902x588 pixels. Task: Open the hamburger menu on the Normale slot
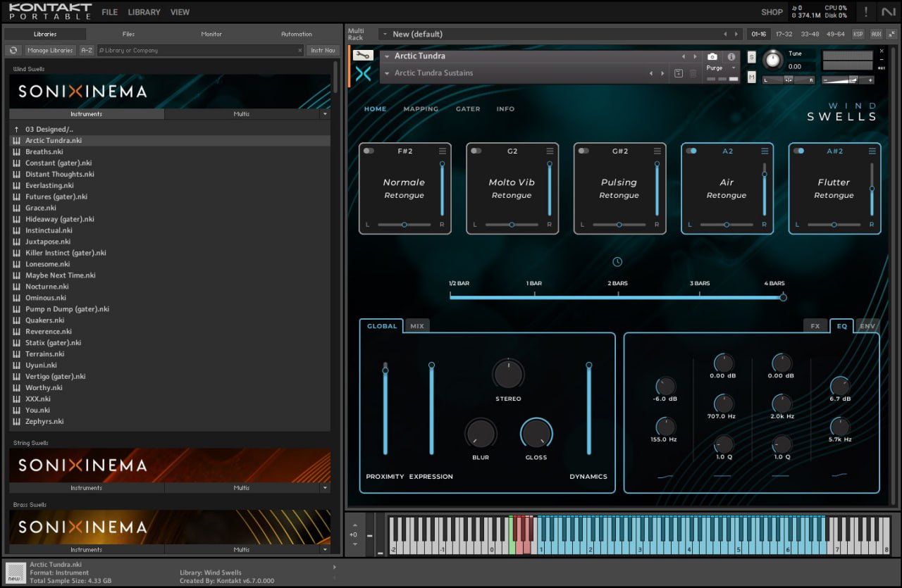(x=443, y=151)
